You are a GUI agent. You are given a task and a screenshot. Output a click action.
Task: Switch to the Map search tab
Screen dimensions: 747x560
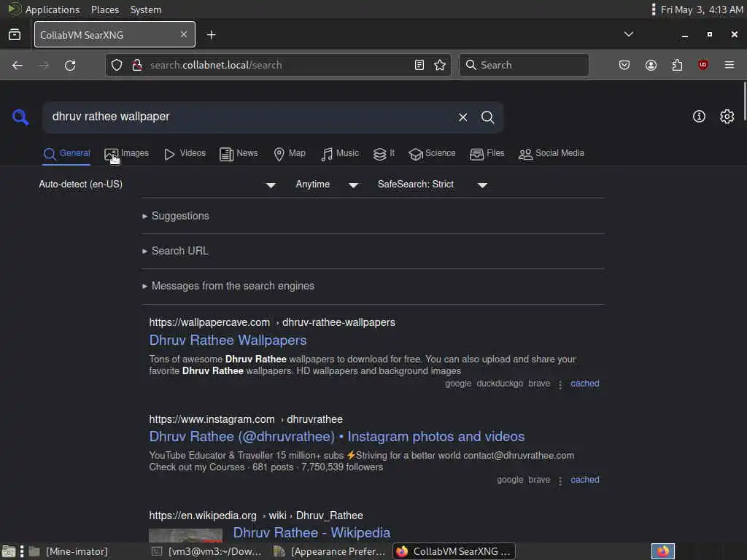coord(290,153)
